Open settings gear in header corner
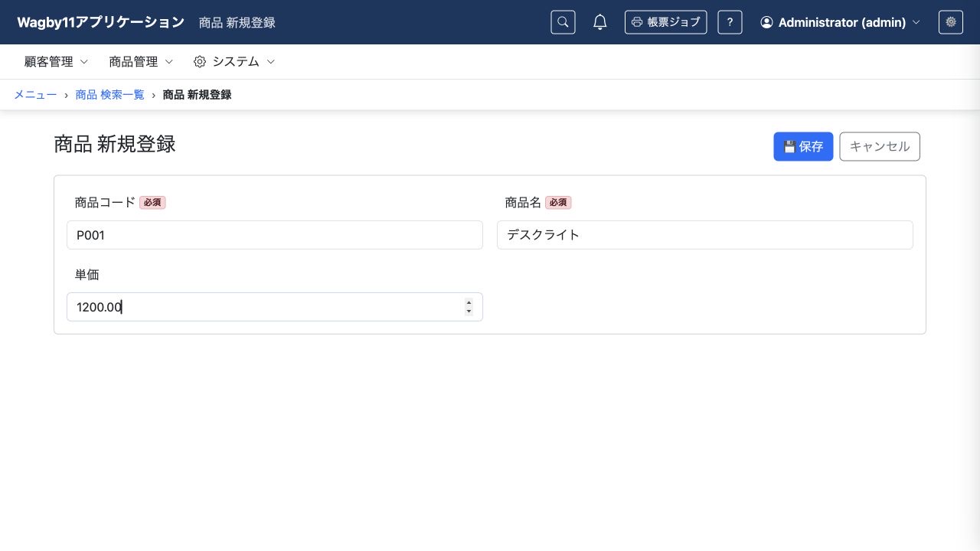 pos(951,22)
